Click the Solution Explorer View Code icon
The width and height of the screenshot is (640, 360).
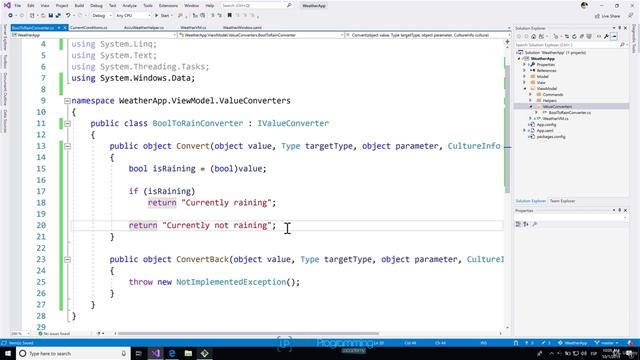pos(599,36)
